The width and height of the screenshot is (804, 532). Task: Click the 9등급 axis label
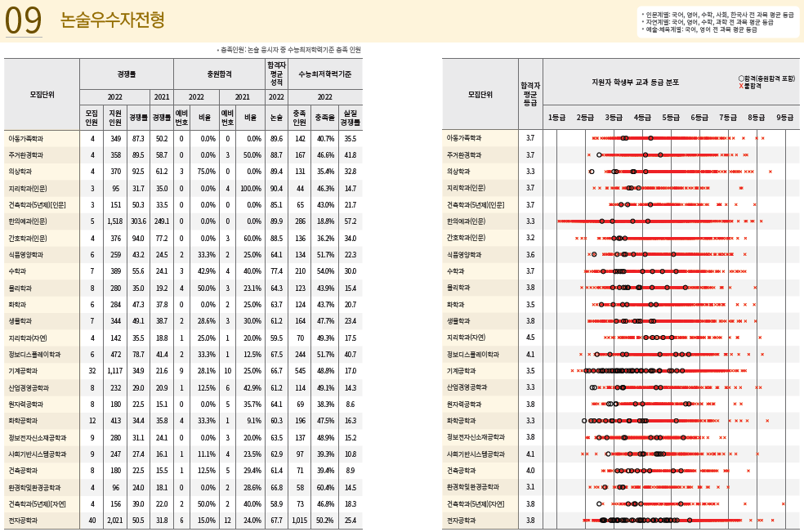(784, 118)
